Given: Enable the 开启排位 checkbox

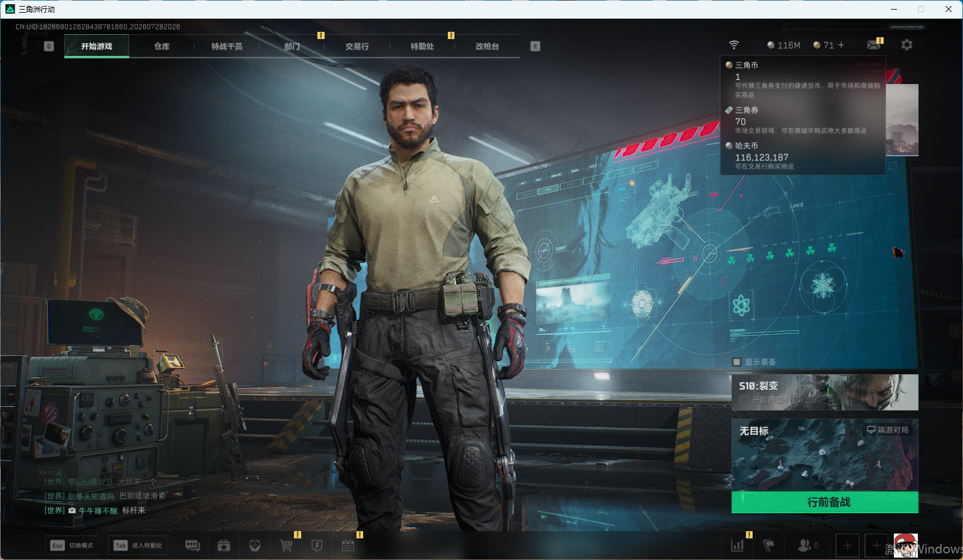Looking at the screenshot, I should 744,400.
